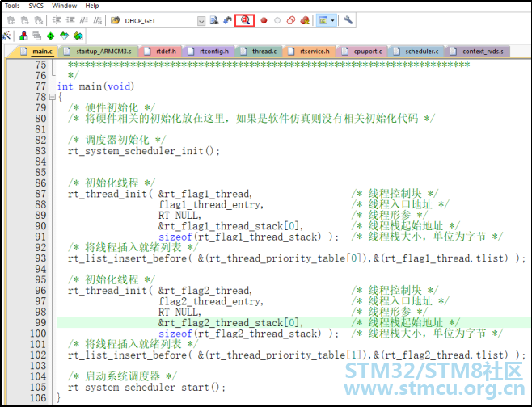Click the Find document search icon
This screenshot has width=532, height=407.
pos(213,21)
